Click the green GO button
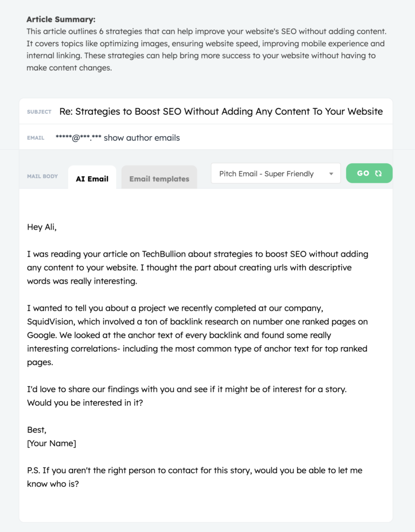The width and height of the screenshot is (415, 532). 369,174
